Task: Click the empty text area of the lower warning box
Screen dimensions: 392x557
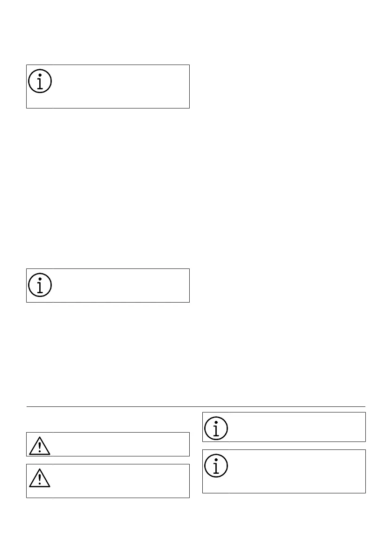Action: pyautogui.click(x=121, y=481)
